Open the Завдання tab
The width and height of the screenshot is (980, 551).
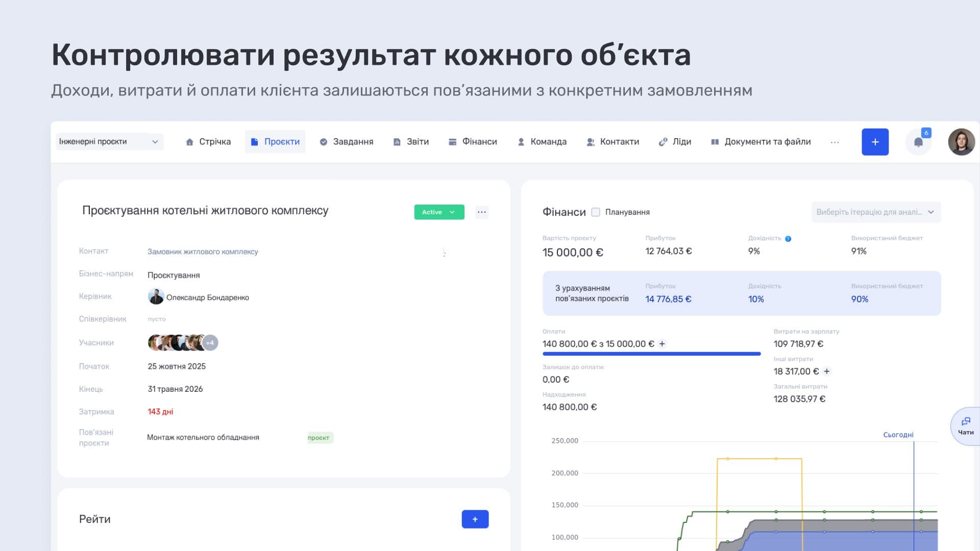pos(347,142)
